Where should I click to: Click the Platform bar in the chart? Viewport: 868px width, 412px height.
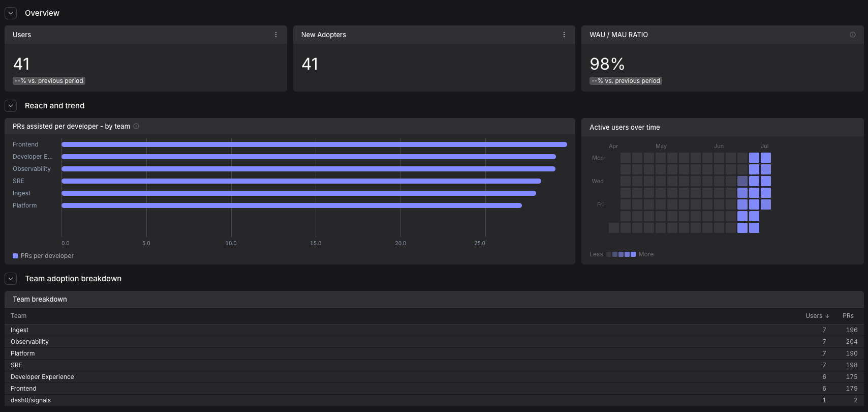click(x=292, y=205)
